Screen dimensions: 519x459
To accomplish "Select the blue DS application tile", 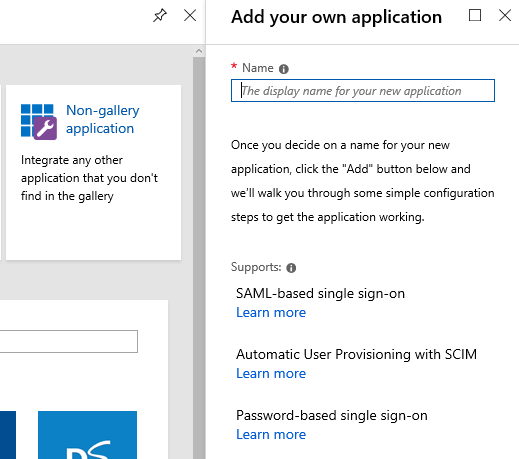I will (x=87, y=435).
